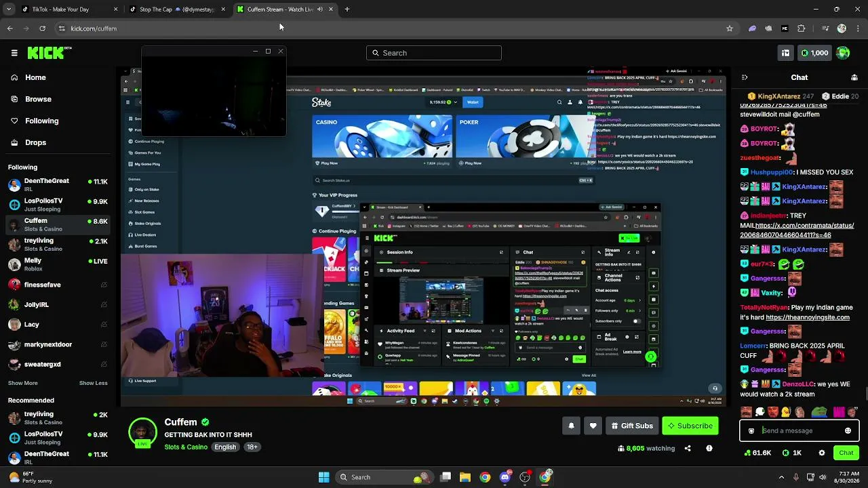Open DeenTheGreat in the Following list
The width and height of the screenshot is (868, 488).
pos(58,184)
